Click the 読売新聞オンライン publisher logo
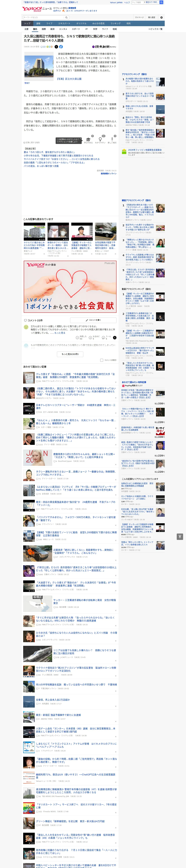 (104, 47)
